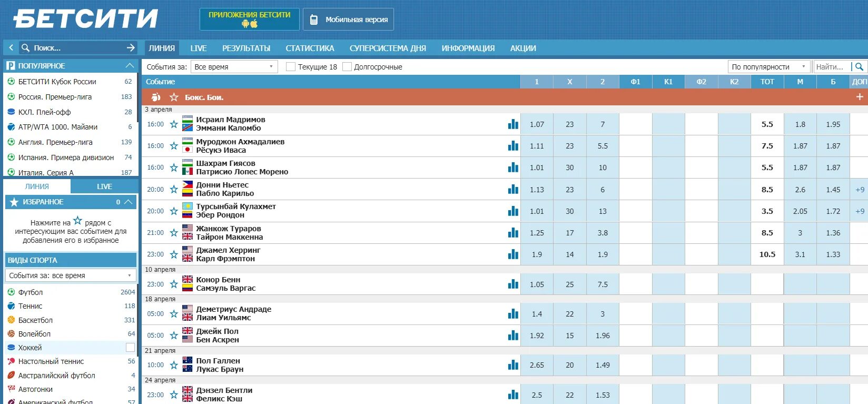Open Австралийский футбол sport
Viewport: 868px width, 404px height.
click(56, 376)
